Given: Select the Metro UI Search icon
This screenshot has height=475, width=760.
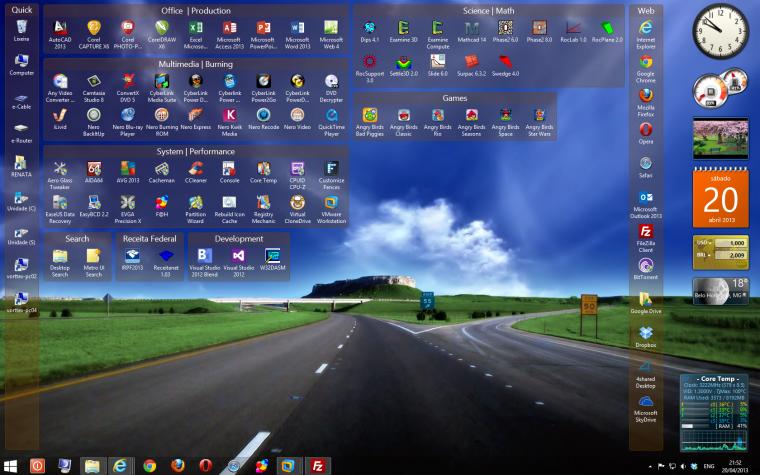Looking at the screenshot, I should click(94, 262).
